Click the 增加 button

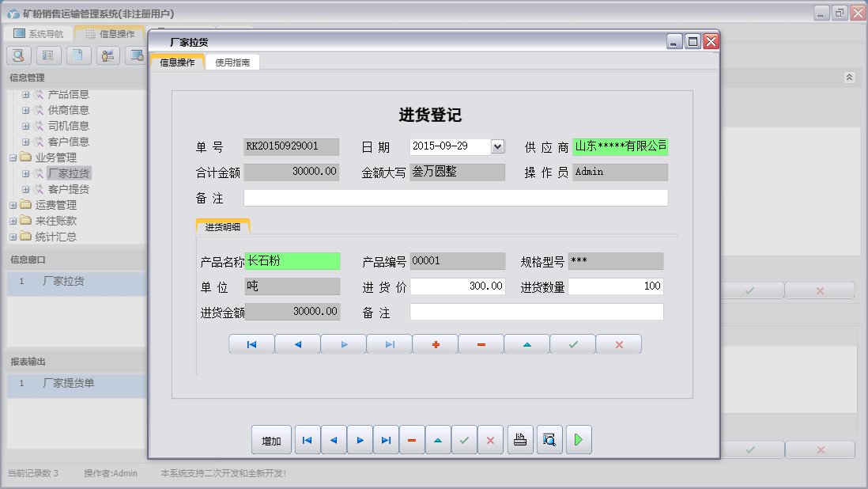coord(271,440)
